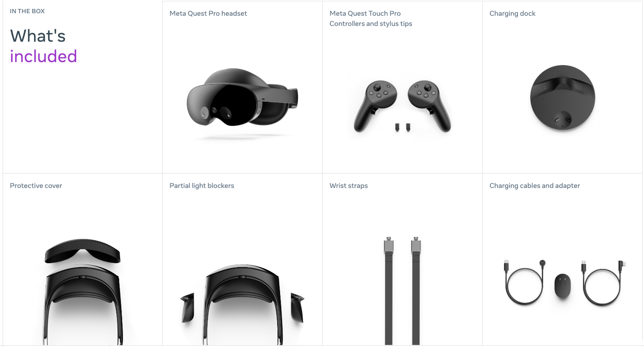Image resolution: width=644 pixels, height=347 pixels.
Task: Click the 'Charging dock' label
Action: (512, 14)
